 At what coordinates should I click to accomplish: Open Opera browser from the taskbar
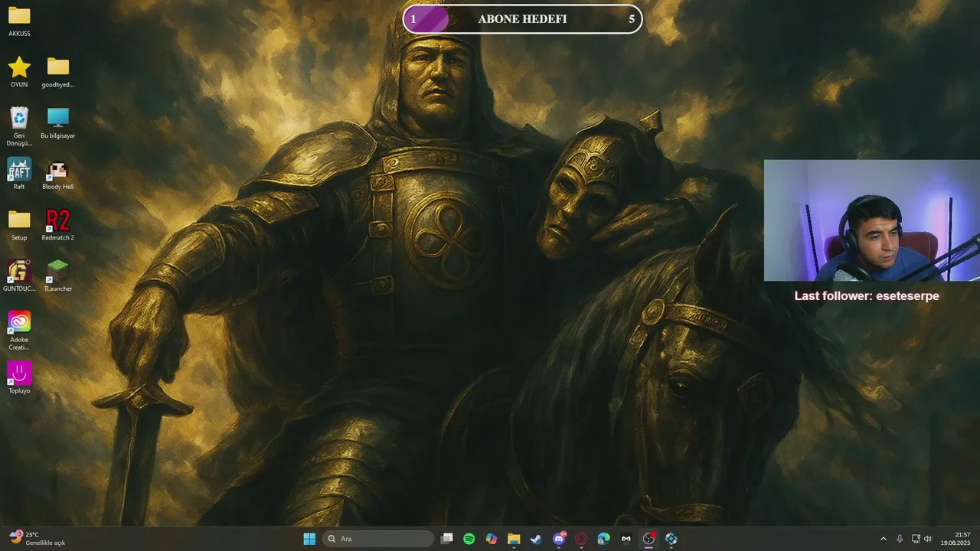click(581, 539)
